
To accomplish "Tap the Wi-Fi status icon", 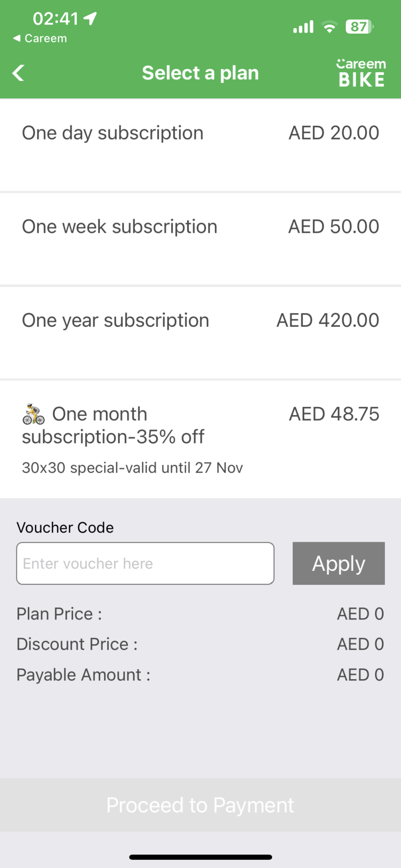I will pos(330,27).
